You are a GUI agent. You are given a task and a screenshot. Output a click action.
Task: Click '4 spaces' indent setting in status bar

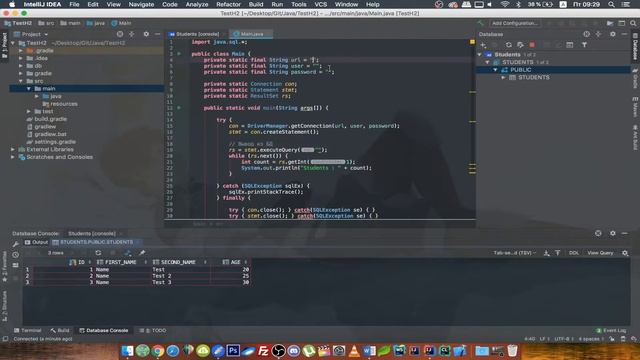[591, 339]
